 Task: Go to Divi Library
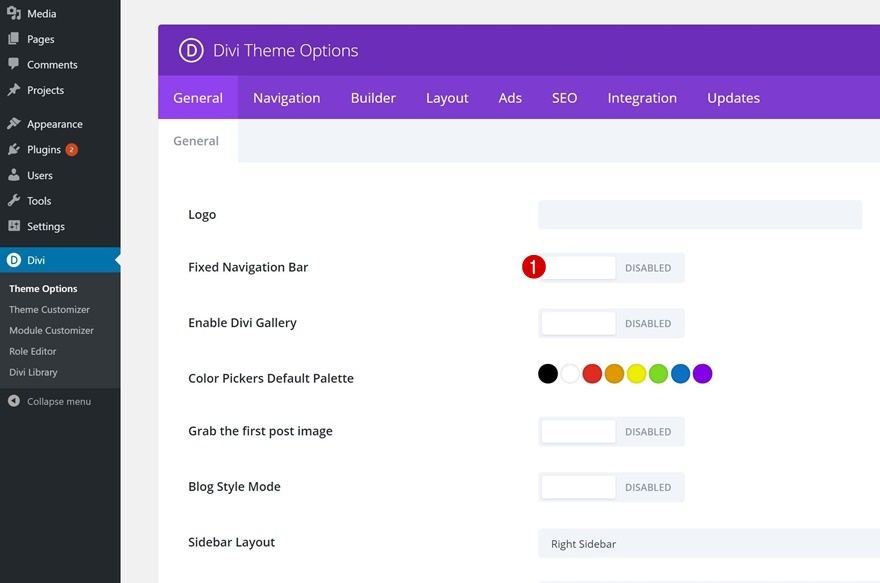pyautogui.click(x=33, y=372)
